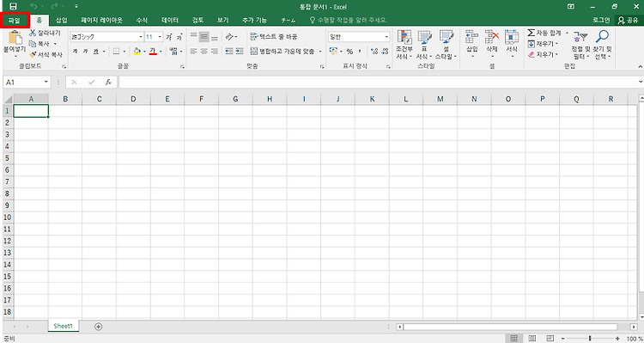
Task: Select the Sheet1 tab
Action: [64, 326]
